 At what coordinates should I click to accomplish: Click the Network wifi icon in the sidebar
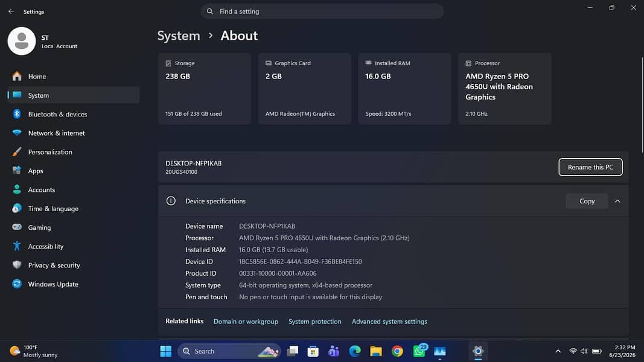[x=17, y=133]
